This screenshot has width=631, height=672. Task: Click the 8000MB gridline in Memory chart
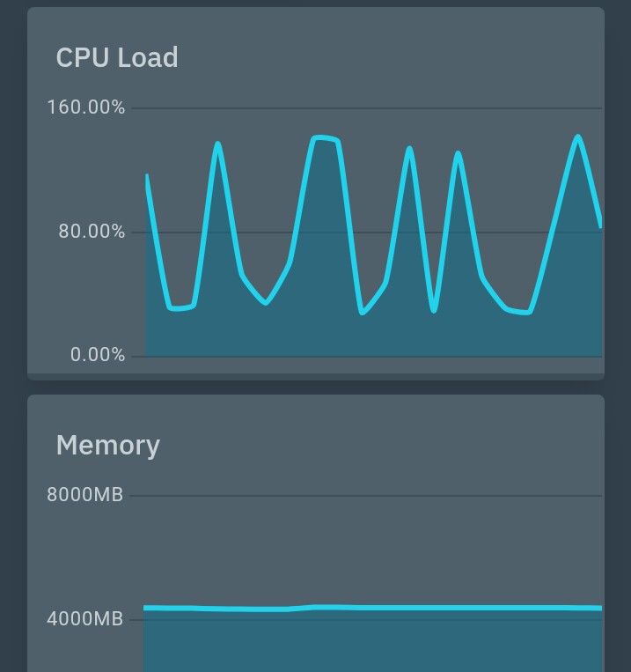coord(370,496)
